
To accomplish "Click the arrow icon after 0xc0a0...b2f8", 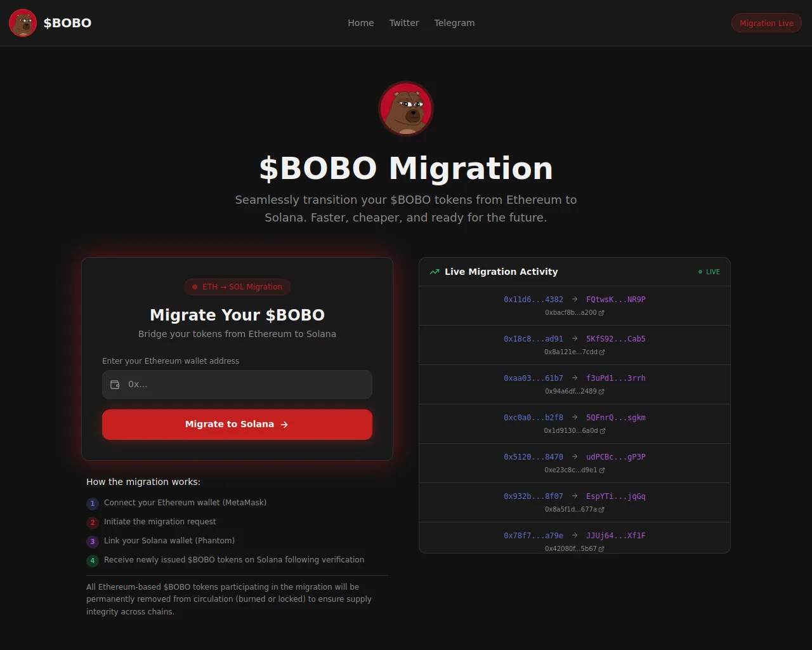I will (x=575, y=417).
